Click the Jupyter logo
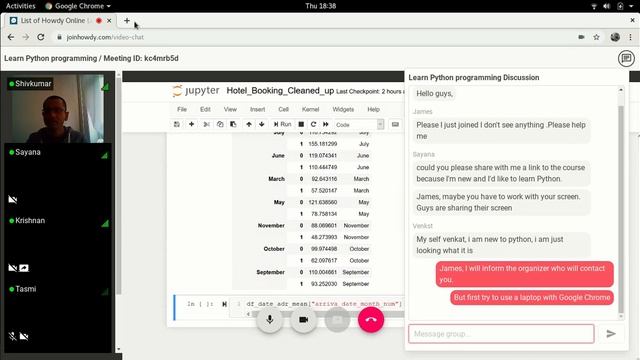Viewport: 640px width, 360px height. (196, 91)
